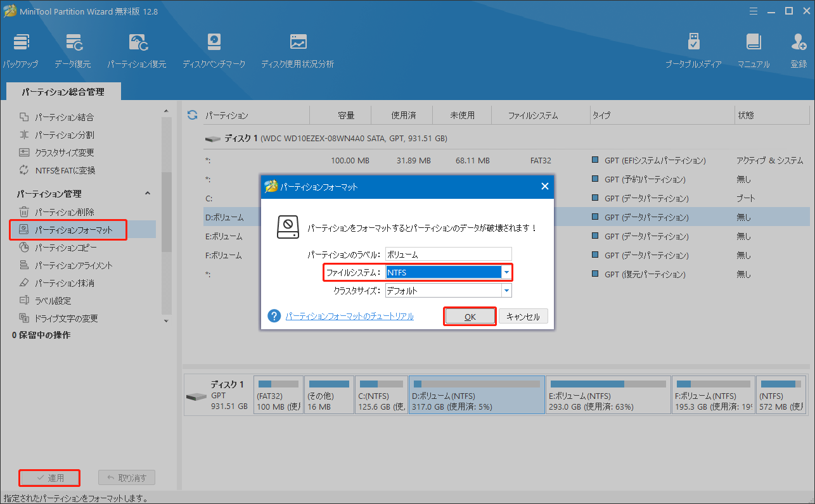Image resolution: width=815 pixels, height=504 pixels.
Task: Select the E:ボリューム 293.0 GB disk map block
Action: (x=609, y=395)
